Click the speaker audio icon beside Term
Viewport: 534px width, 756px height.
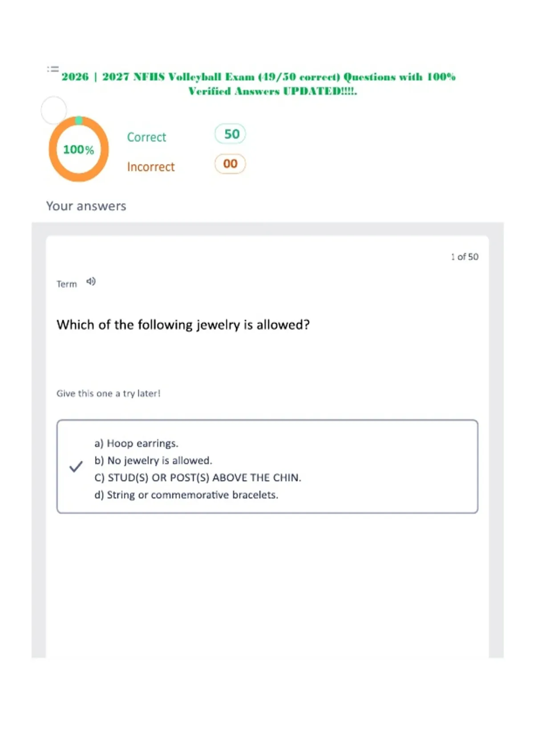click(91, 281)
